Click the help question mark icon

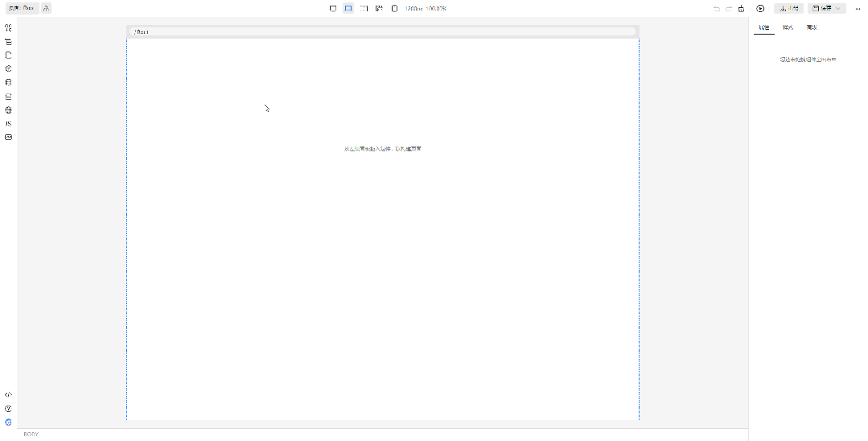coord(8,408)
